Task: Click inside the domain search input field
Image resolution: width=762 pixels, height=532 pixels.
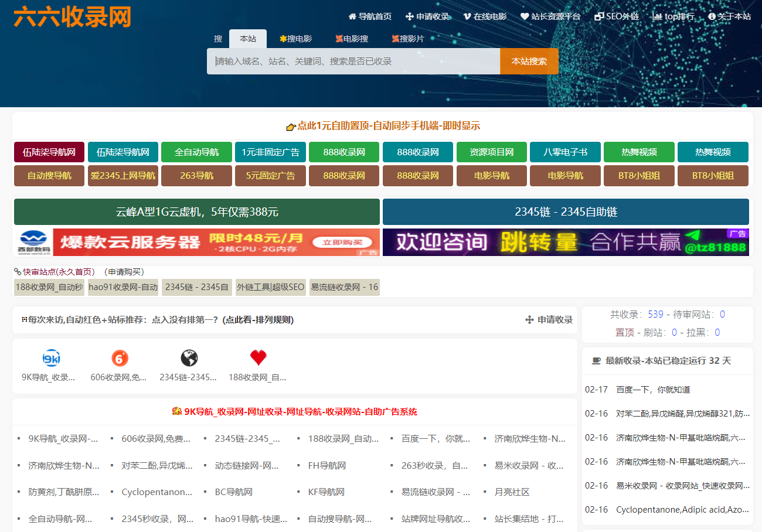Action: coord(352,61)
